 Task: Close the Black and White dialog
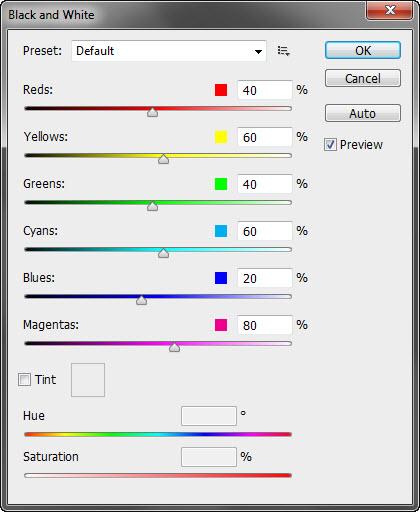[x=389, y=10]
